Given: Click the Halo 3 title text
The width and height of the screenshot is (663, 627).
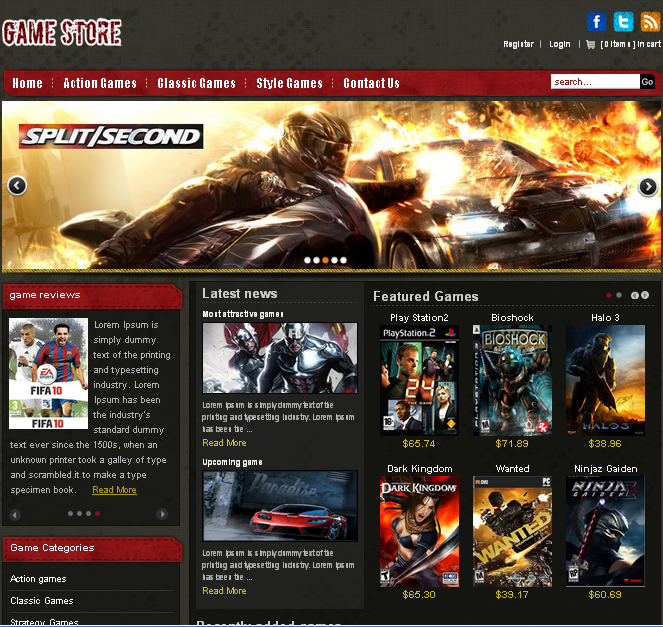Looking at the screenshot, I should click(605, 318).
